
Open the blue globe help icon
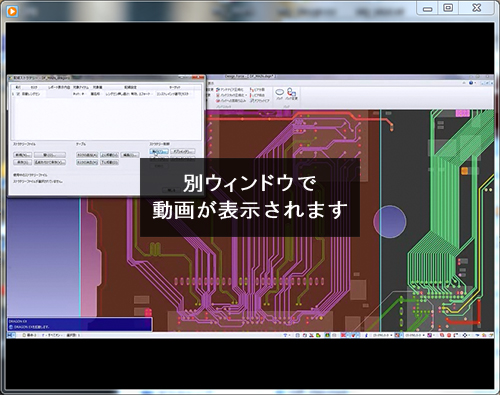[x=471, y=83]
